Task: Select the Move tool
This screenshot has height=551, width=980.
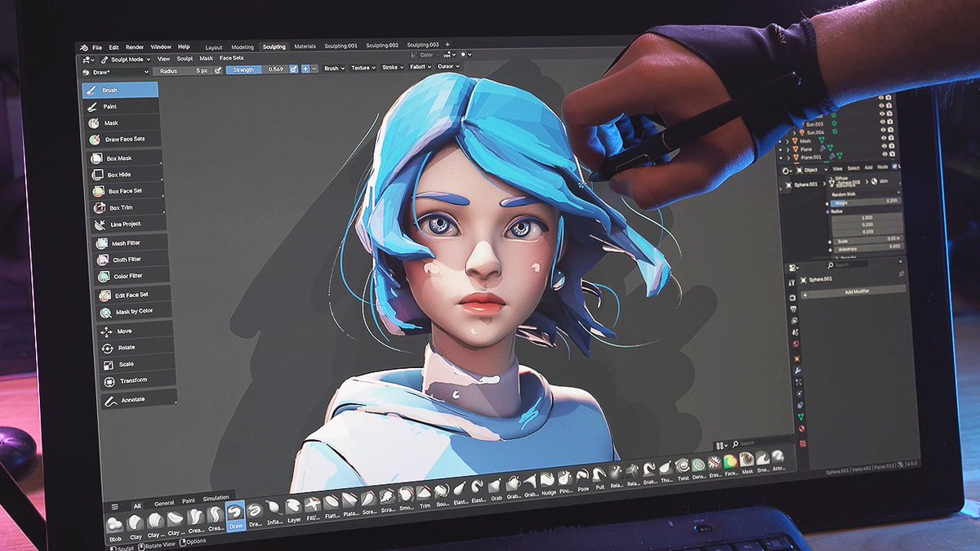Action: 135,331
